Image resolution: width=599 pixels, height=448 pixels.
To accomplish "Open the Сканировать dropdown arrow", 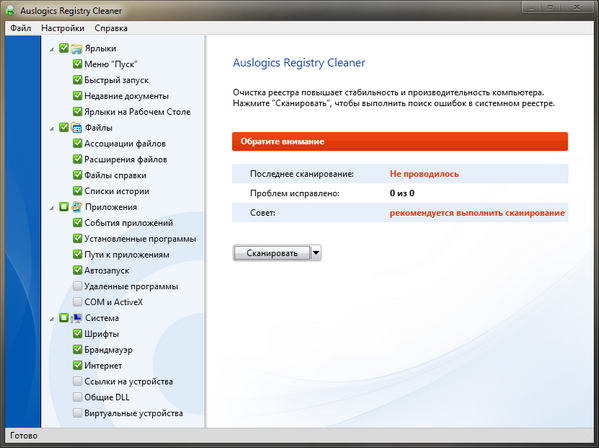I will coord(316,253).
